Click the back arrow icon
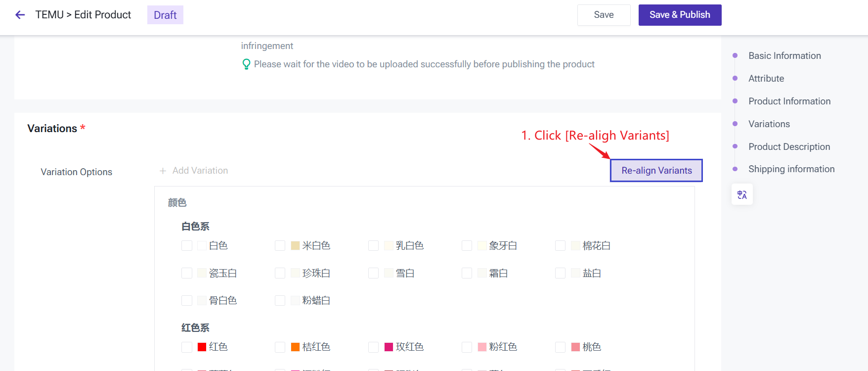 [x=20, y=15]
